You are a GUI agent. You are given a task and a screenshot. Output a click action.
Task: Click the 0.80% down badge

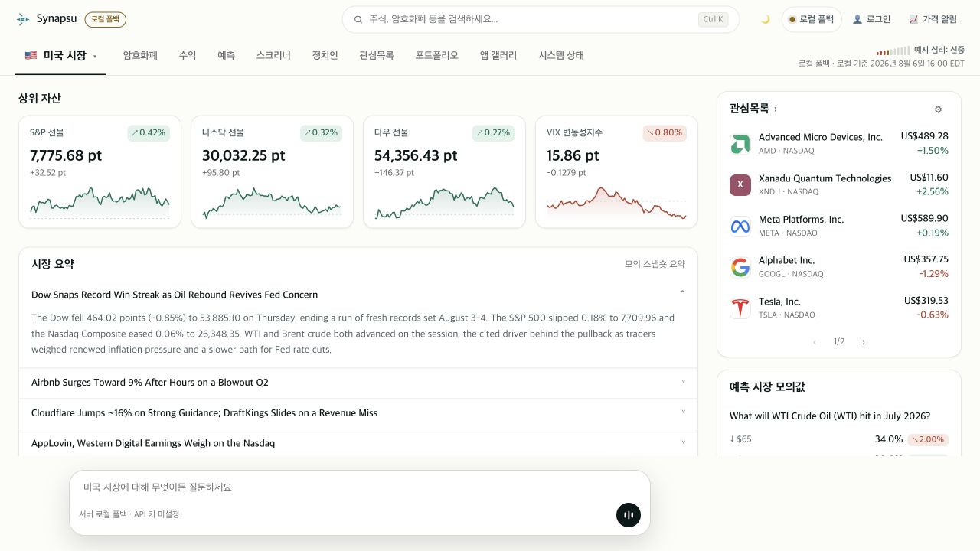pos(665,132)
